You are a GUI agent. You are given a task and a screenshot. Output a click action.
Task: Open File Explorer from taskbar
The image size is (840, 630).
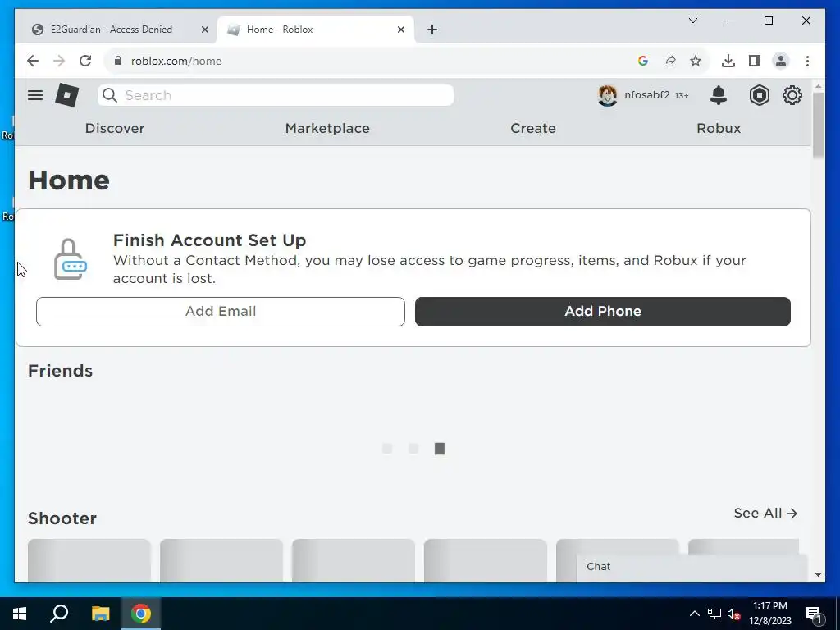coord(100,614)
